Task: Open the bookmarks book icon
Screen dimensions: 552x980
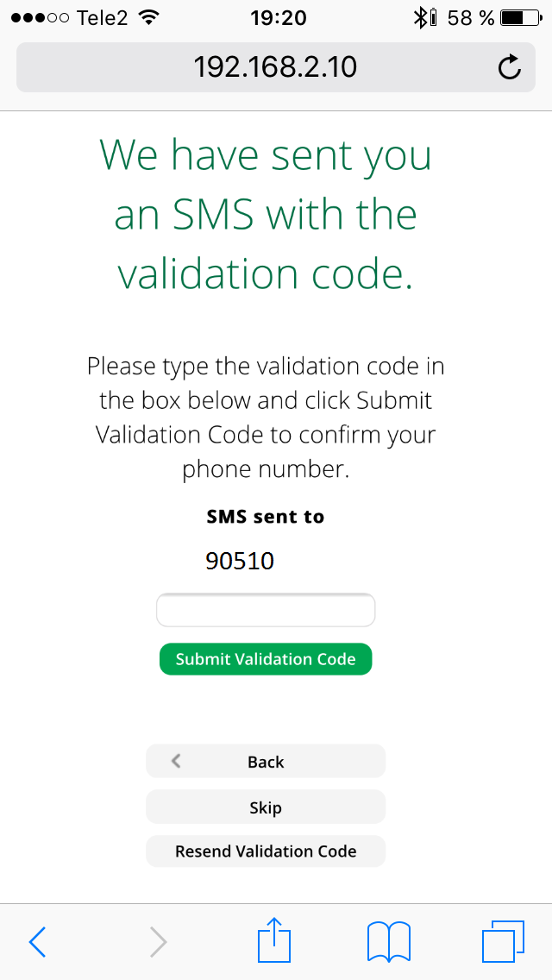Action: tap(388, 941)
